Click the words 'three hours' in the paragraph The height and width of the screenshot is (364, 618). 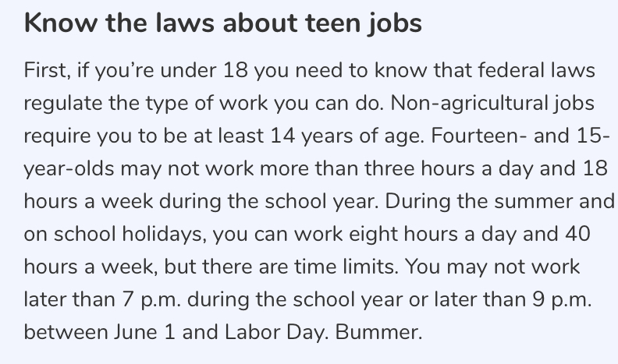pos(419,168)
